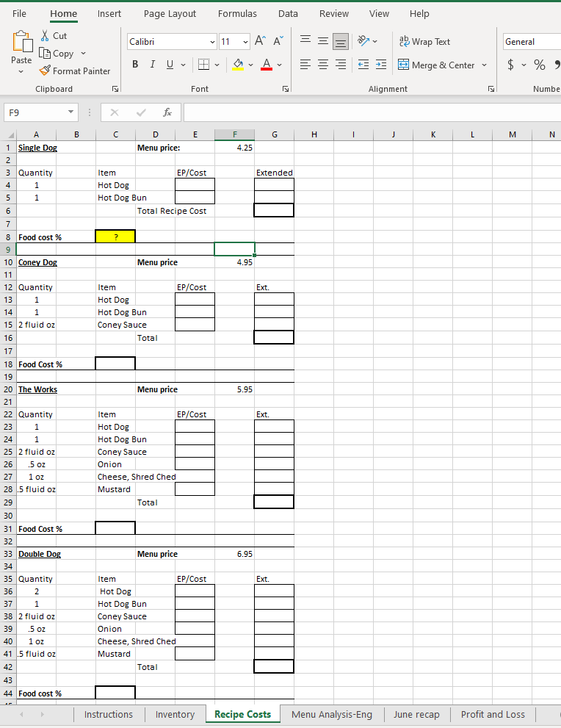Screen dimensions: 561x728
Task: Open Clipboard dialog launcher
Action: (115, 89)
